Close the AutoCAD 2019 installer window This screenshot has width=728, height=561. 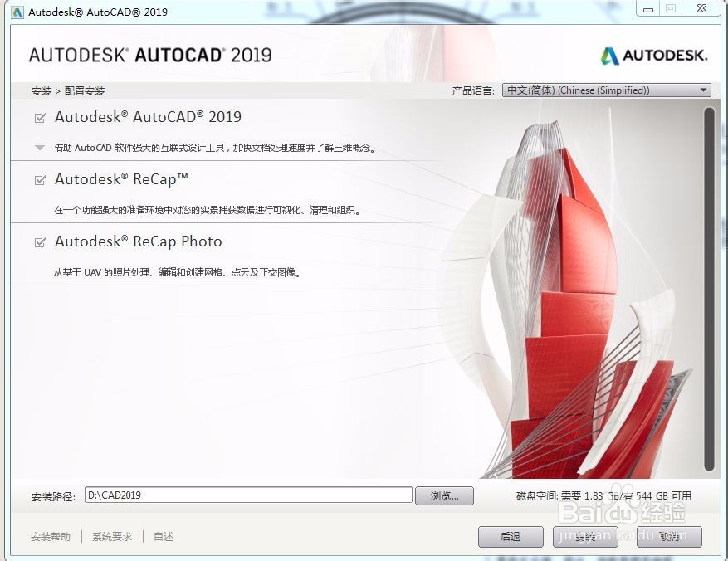(702, 9)
